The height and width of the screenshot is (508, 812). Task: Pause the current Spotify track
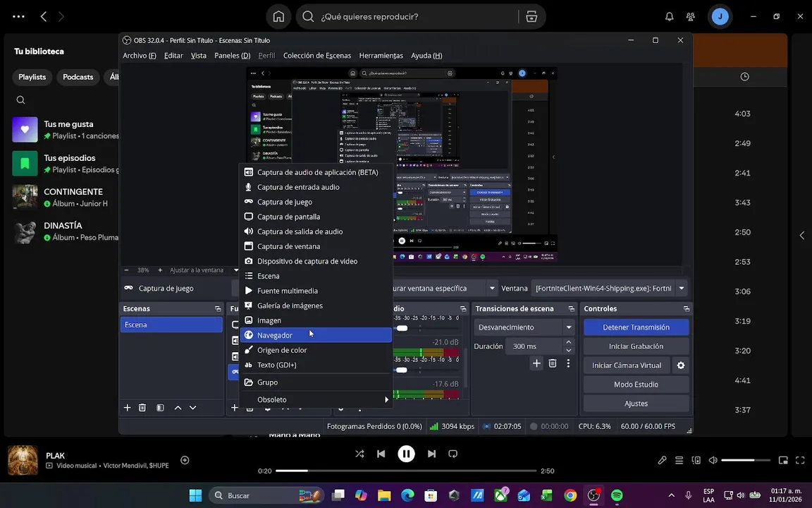coord(406,454)
